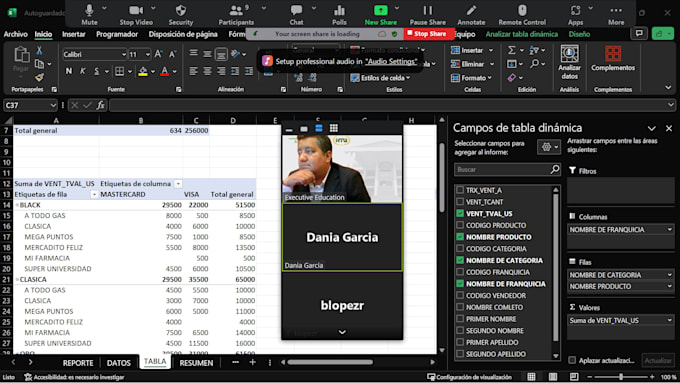Increase font size (large A)
The height and width of the screenshot is (383, 680).
pos(158,54)
